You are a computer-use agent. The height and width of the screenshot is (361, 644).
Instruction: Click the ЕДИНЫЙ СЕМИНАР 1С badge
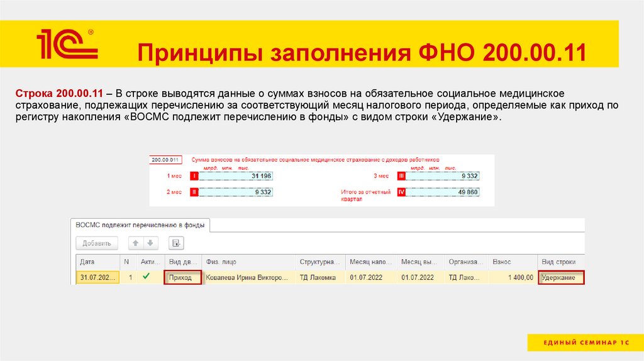click(586, 342)
